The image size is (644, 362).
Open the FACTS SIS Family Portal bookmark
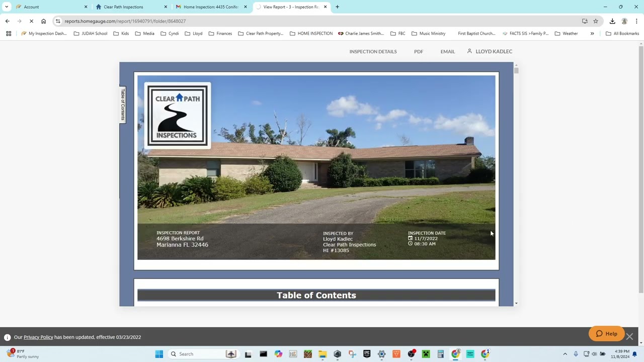point(526,34)
